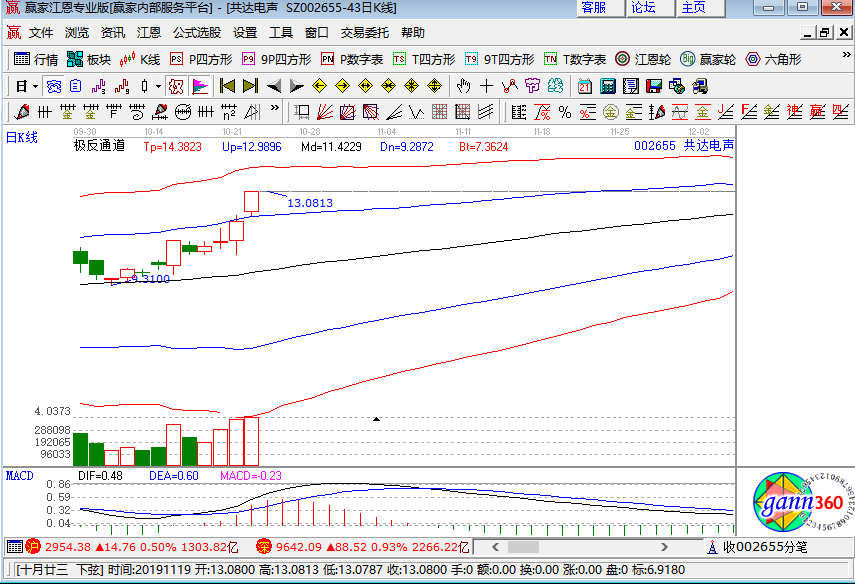Select the percent sign tool
The image size is (855, 584).
565,112
